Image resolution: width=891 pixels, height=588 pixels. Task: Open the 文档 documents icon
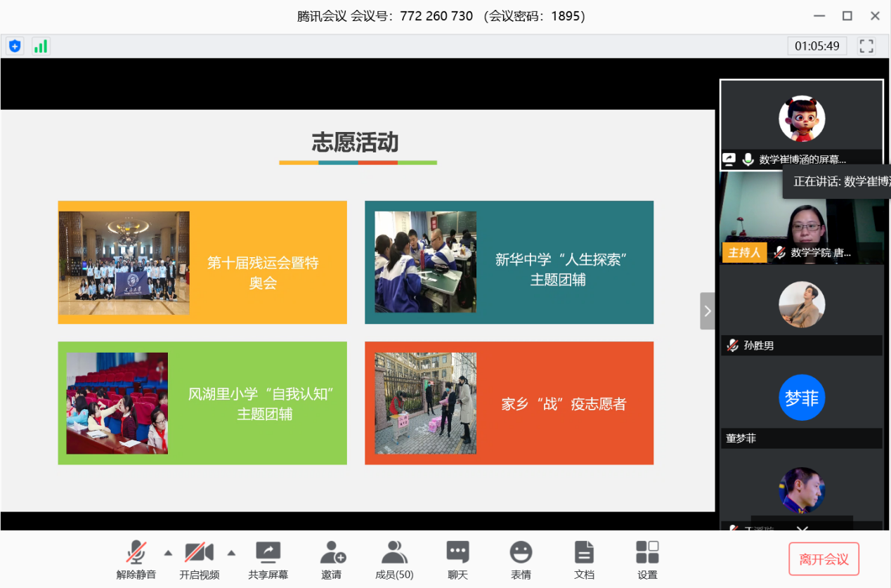pyautogui.click(x=584, y=560)
